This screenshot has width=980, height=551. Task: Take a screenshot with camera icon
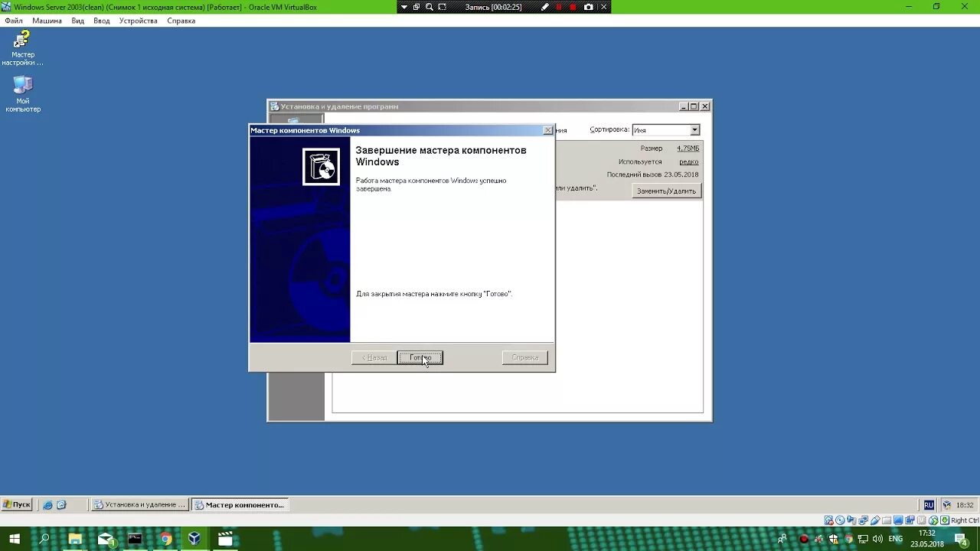coord(588,7)
